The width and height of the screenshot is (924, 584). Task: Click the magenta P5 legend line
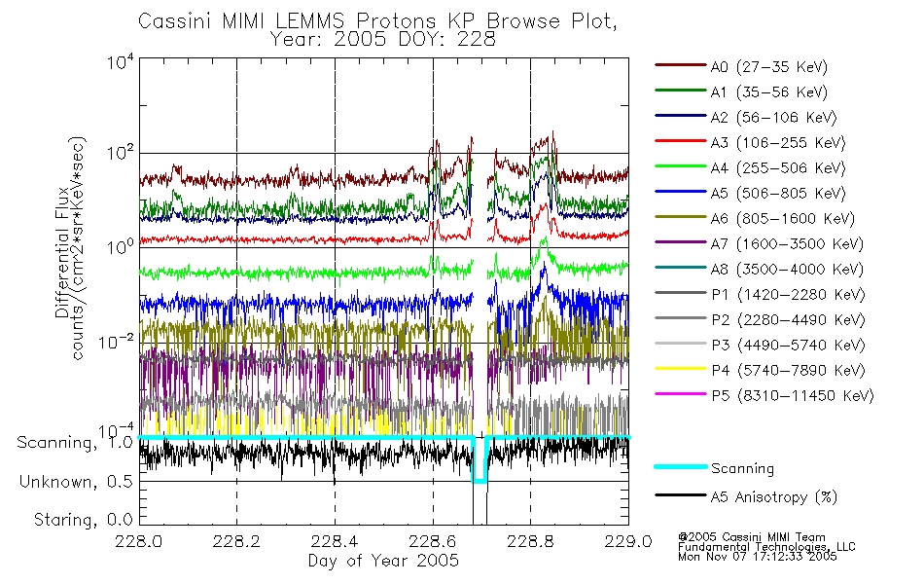tap(681, 393)
